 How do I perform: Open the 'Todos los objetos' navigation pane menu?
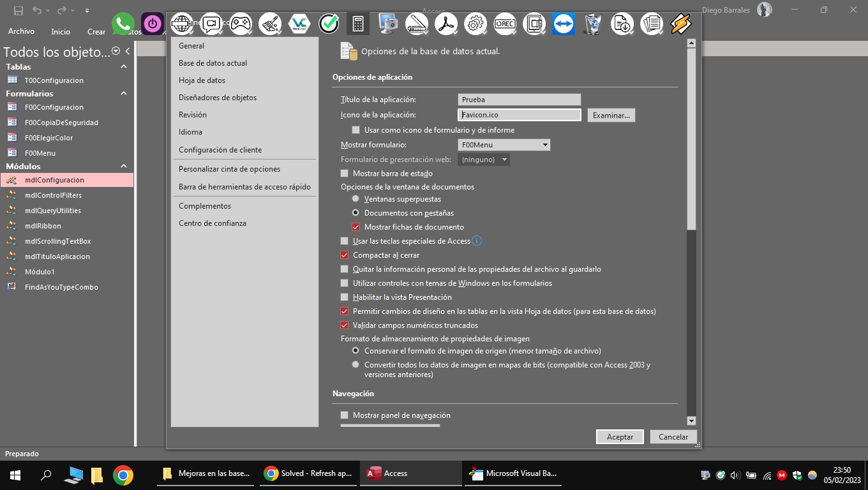pyautogui.click(x=116, y=51)
